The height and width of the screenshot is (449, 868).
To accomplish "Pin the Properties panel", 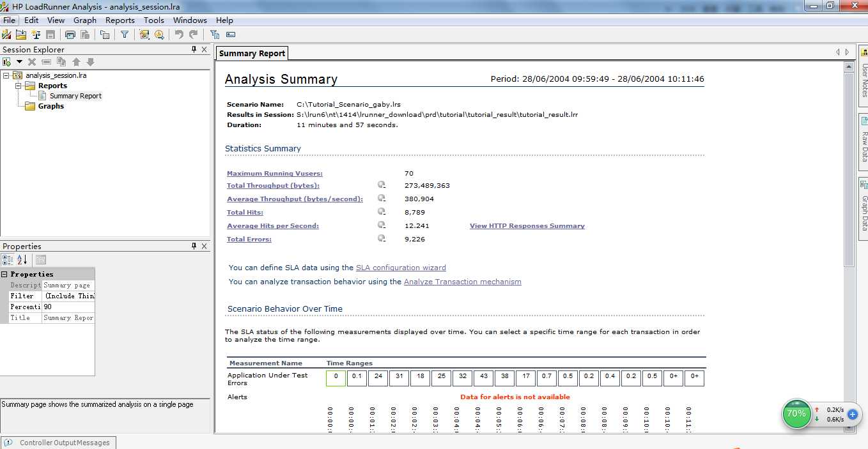I will [x=194, y=246].
